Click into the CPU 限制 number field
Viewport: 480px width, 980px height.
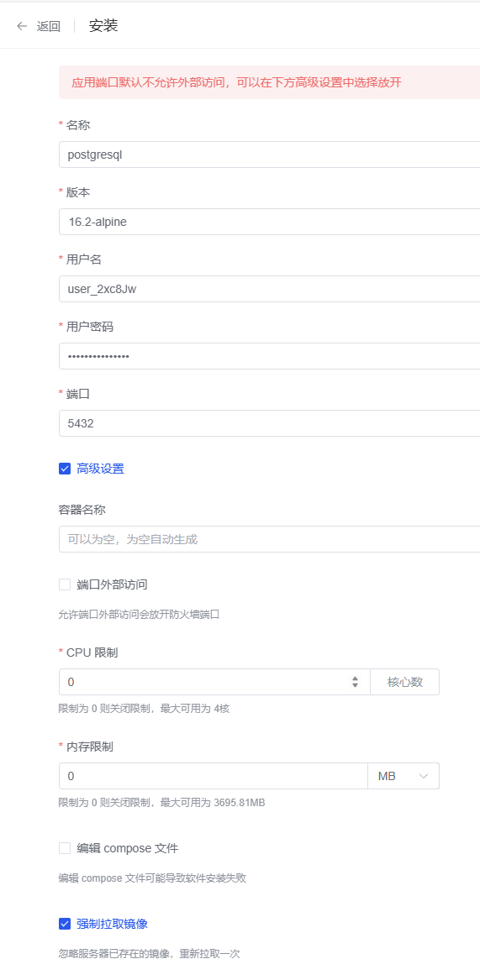click(203, 682)
